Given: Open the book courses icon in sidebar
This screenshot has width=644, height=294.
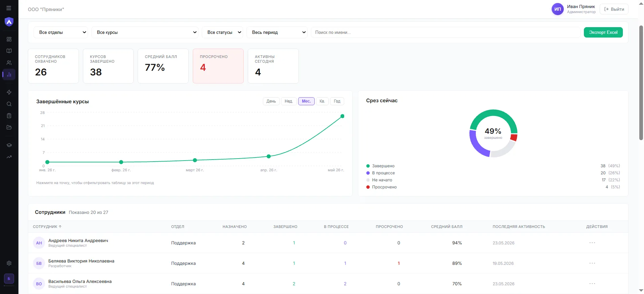Looking at the screenshot, I should pos(9,51).
